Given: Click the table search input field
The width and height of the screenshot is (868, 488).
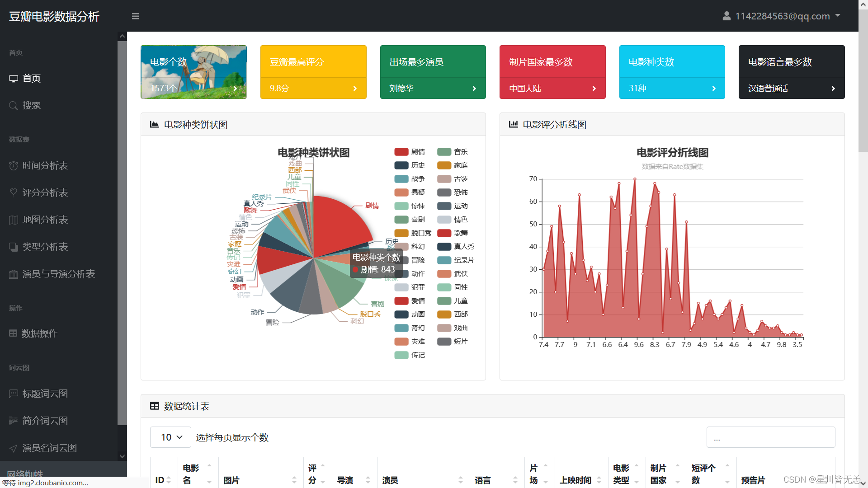Looking at the screenshot, I should (x=771, y=437).
